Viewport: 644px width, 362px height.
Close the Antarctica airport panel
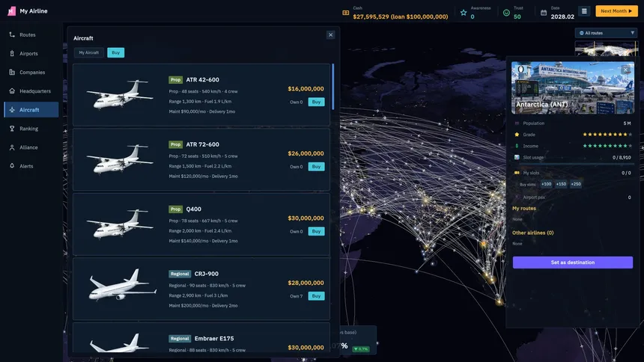(625, 70)
